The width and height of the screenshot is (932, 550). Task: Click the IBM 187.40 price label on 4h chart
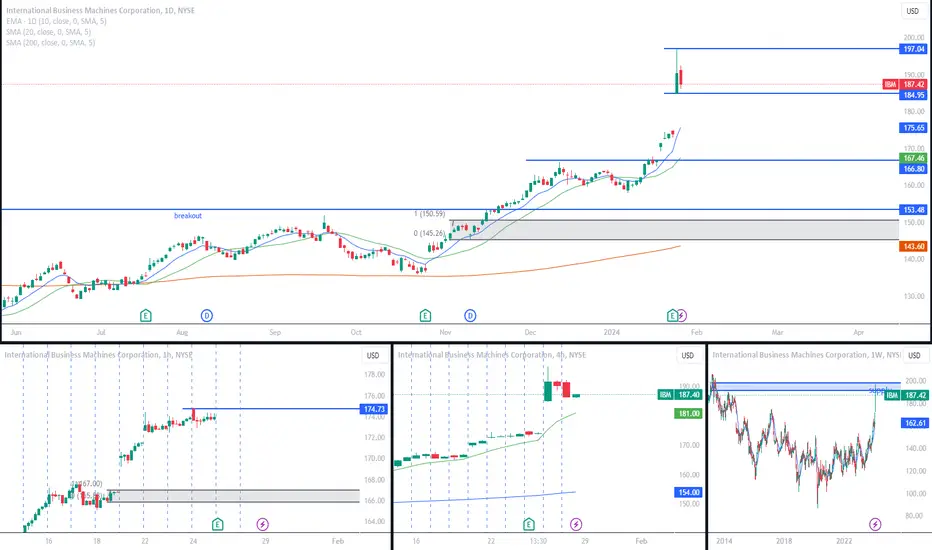click(x=679, y=395)
